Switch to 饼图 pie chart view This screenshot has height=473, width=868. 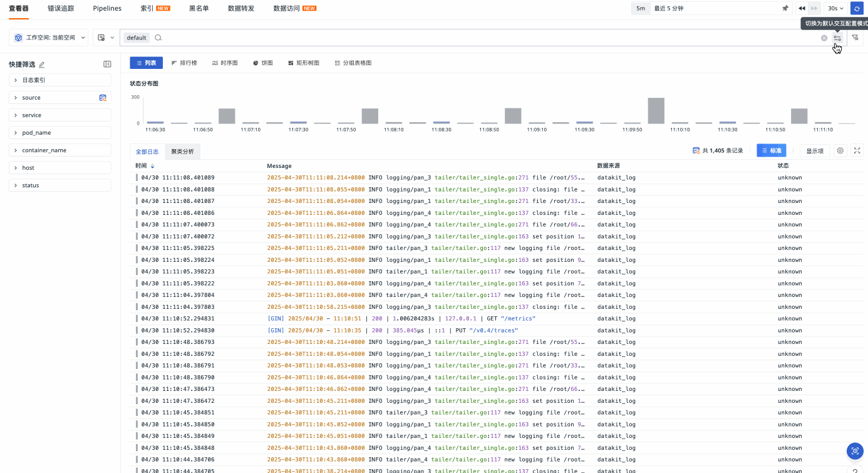coord(263,63)
